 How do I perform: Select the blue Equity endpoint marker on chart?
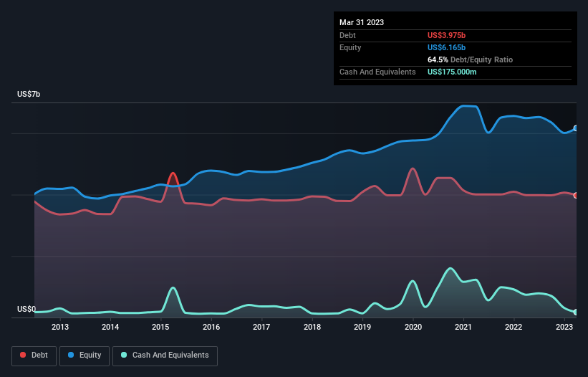[x=576, y=128]
